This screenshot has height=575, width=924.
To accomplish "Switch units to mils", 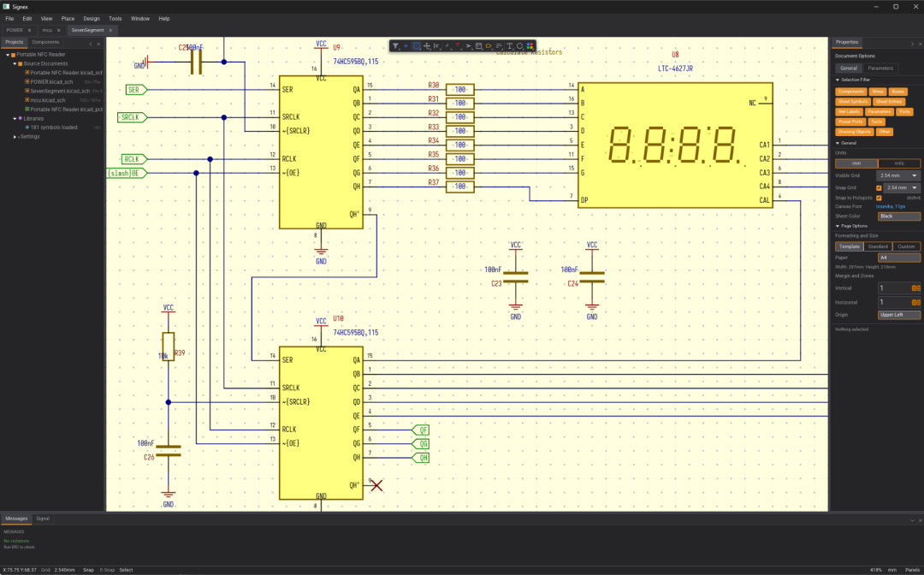I will coord(899,163).
